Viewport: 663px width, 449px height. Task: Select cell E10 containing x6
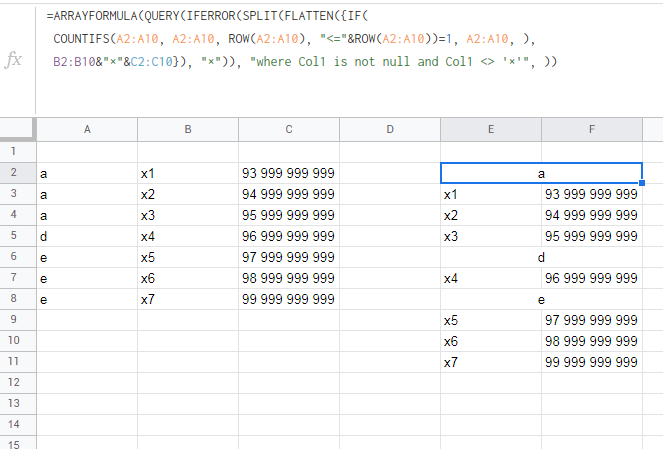pos(491,341)
